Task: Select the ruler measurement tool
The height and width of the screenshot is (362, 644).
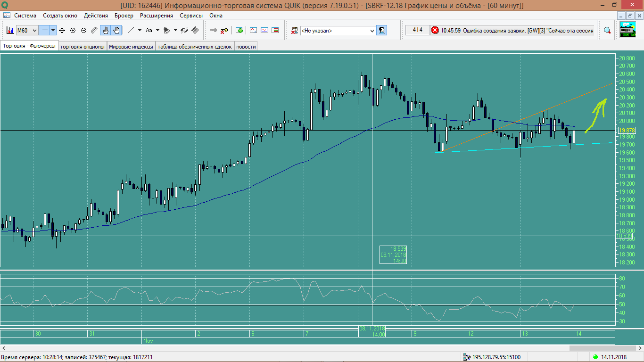Action: [94, 30]
